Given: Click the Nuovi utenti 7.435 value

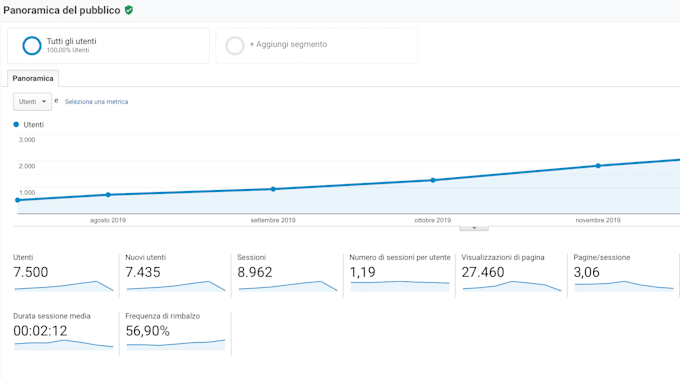Looking at the screenshot, I should click(143, 272).
